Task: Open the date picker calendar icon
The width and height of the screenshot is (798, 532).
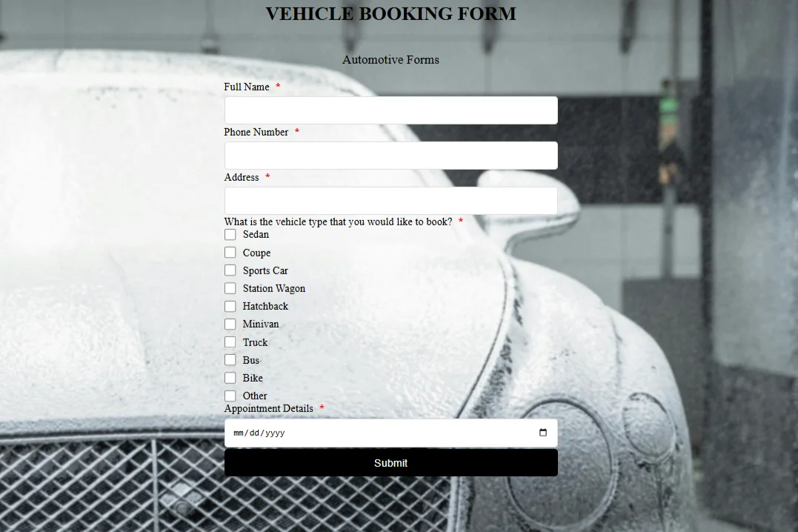Action: [x=543, y=433]
